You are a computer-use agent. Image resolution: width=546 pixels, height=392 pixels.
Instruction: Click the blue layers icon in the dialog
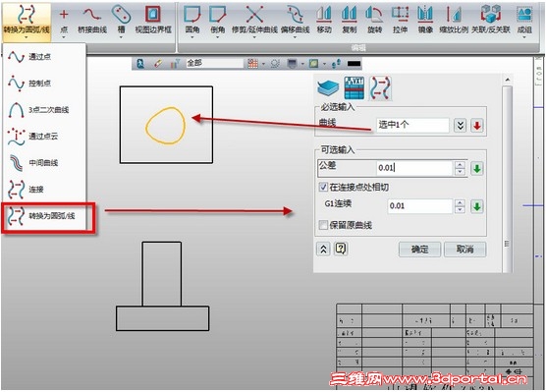pyautogui.click(x=328, y=87)
